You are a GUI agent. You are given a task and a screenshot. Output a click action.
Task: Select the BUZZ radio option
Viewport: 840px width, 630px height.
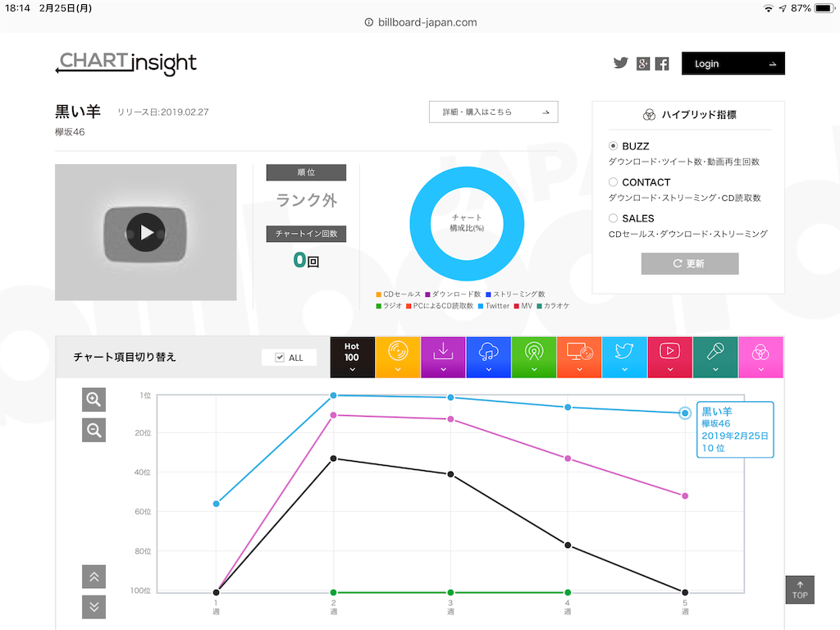[613, 146]
